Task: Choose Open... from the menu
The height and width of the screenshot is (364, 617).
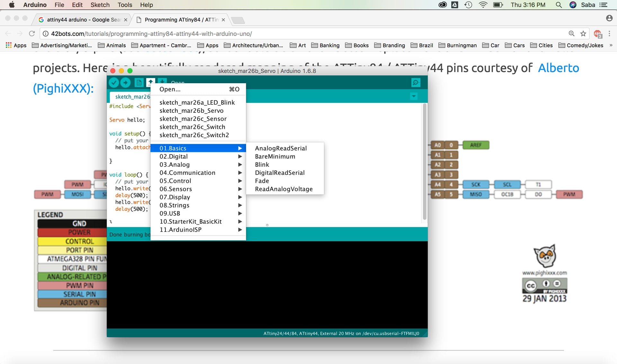Action: coord(198,89)
